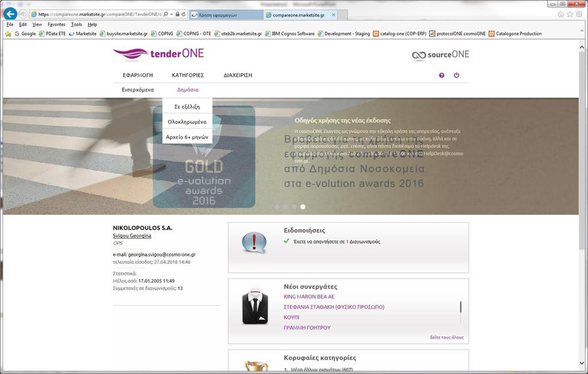Open the Edit menu
This screenshot has width=588, height=374.
coord(23,24)
